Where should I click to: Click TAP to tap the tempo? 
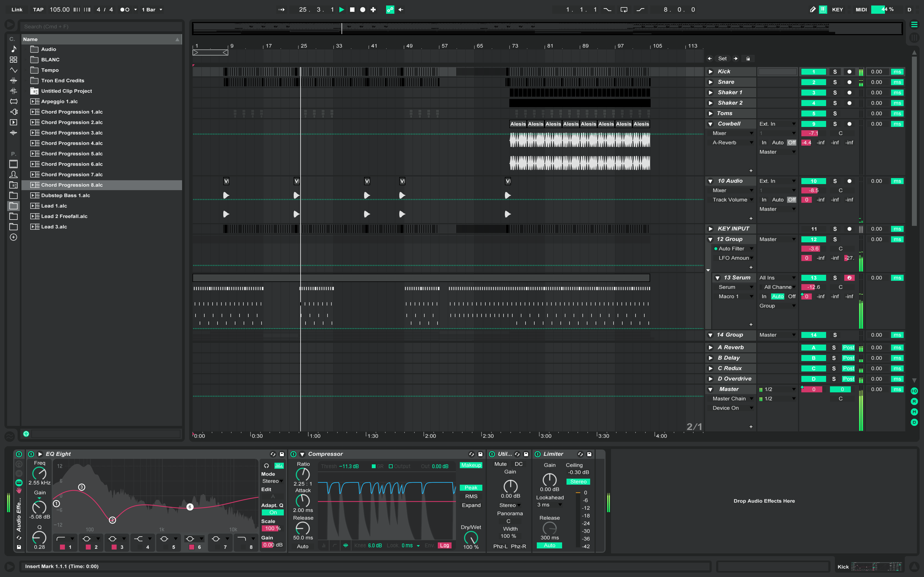tap(38, 10)
